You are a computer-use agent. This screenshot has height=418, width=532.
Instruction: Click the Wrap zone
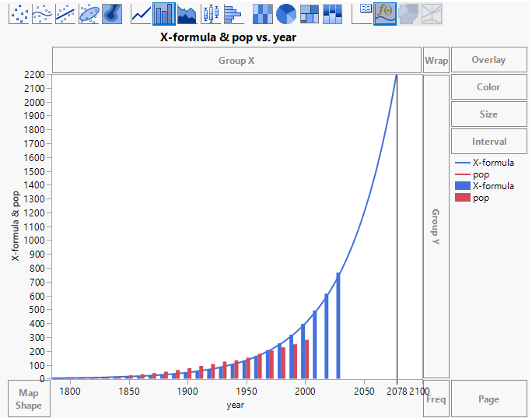(436, 60)
